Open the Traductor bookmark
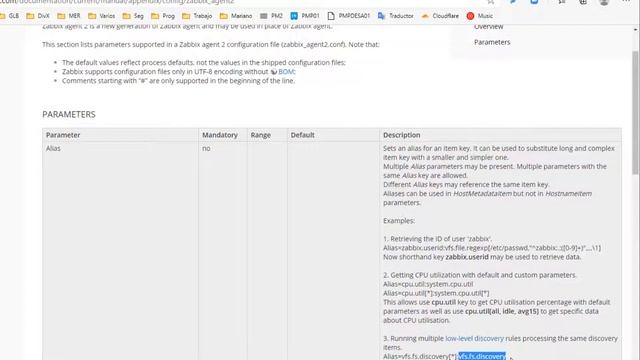Screen dimensions: 640x360 point(396,16)
